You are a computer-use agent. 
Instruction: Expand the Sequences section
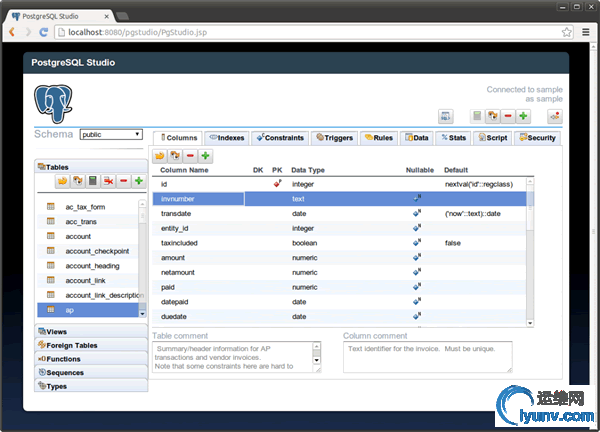91,373
